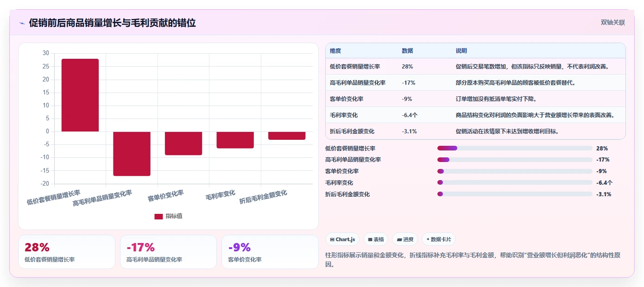Viewport: 644px width, 287px height.
Task: Click the 维度 column header in the table
Action: point(335,50)
